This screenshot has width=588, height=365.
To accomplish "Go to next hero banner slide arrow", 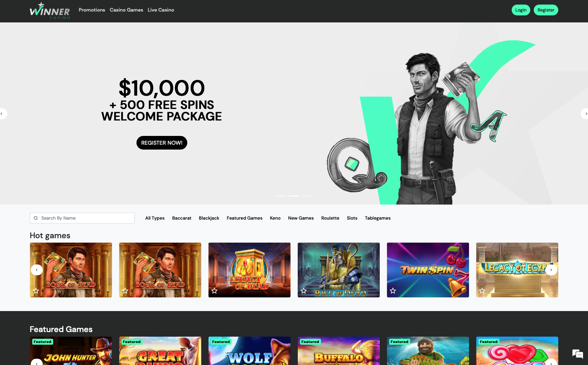I will point(585,113).
